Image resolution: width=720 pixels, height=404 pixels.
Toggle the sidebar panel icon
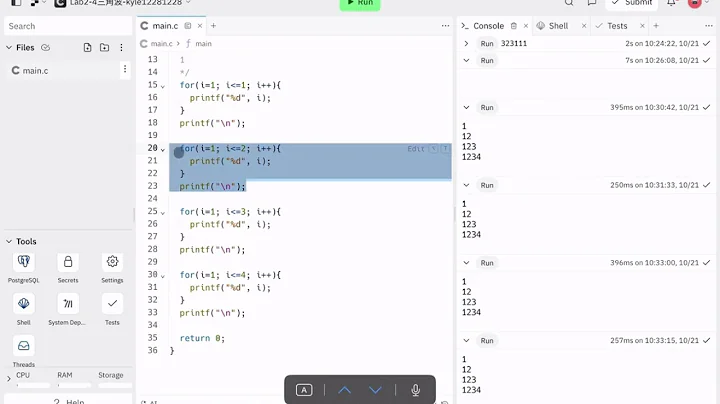(16, 3)
